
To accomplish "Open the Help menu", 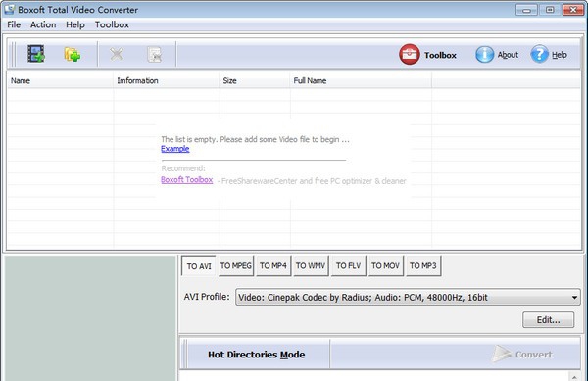I will (75, 24).
